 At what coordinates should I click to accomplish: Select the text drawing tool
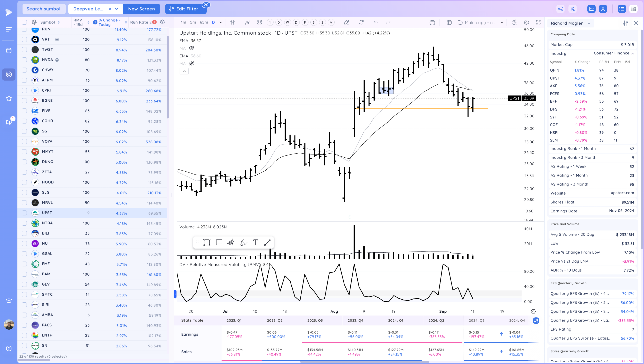click(255, 242)
